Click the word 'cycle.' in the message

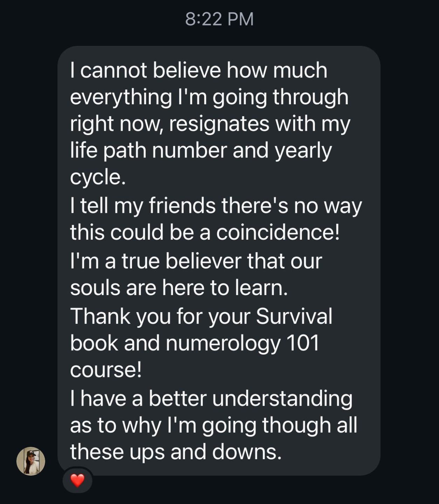coord(98,177)
